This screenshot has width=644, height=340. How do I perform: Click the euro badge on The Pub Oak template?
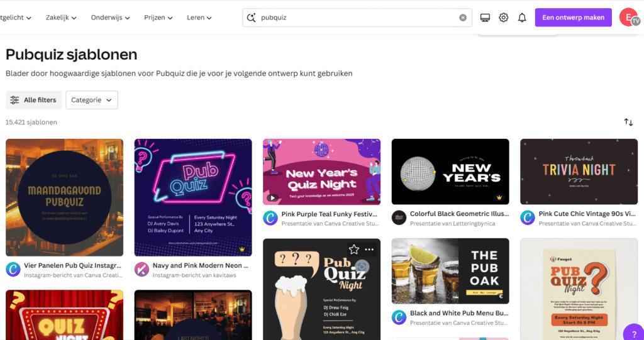501,297
